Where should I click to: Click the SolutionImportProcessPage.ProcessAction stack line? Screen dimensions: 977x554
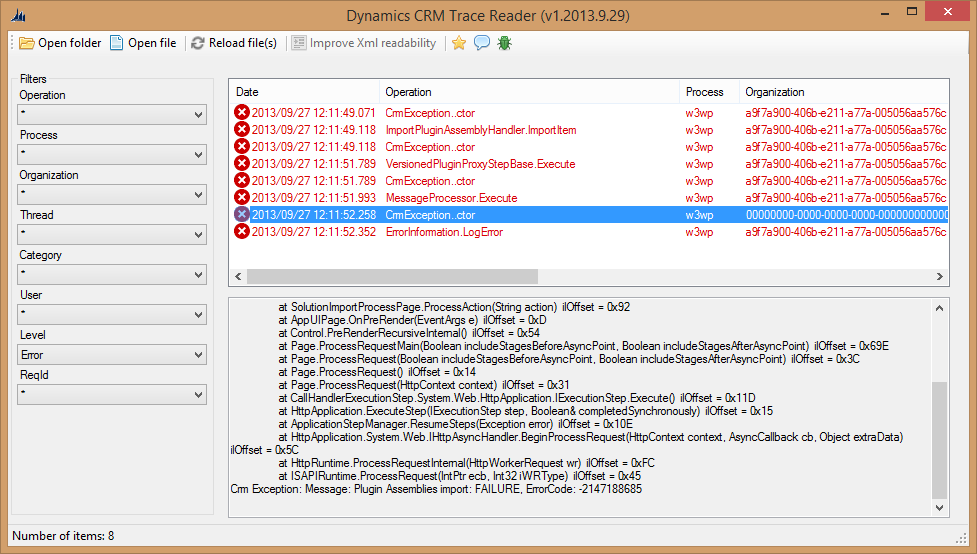[x=454, y=307]
